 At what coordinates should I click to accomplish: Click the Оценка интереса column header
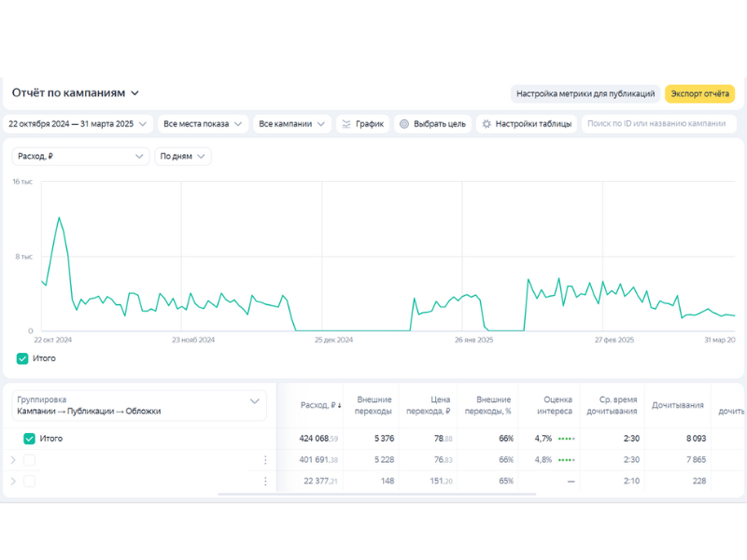555,405
